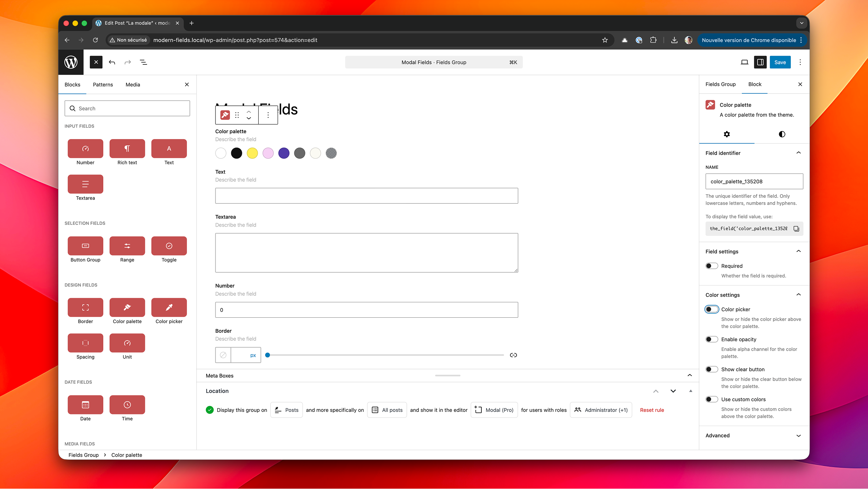Save the fields group
This screenshot has height=489, width=868.
(780, 62)
